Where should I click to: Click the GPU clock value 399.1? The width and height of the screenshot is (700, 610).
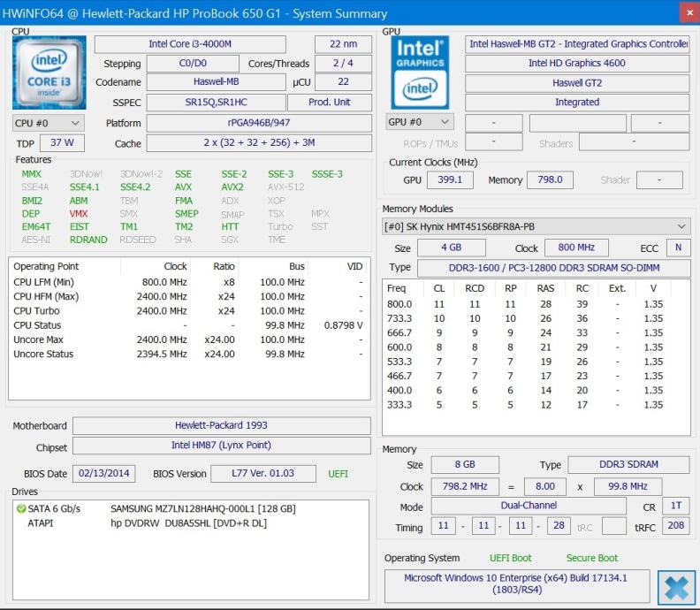(x=450, y=179)
